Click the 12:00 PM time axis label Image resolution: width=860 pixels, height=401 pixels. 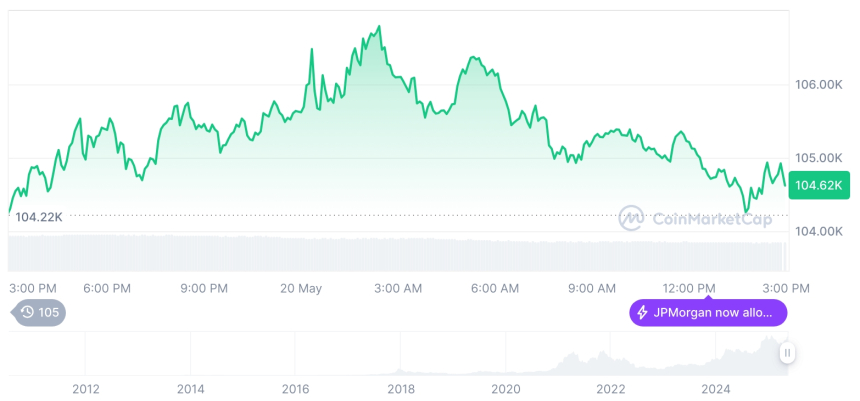point(689,288)
